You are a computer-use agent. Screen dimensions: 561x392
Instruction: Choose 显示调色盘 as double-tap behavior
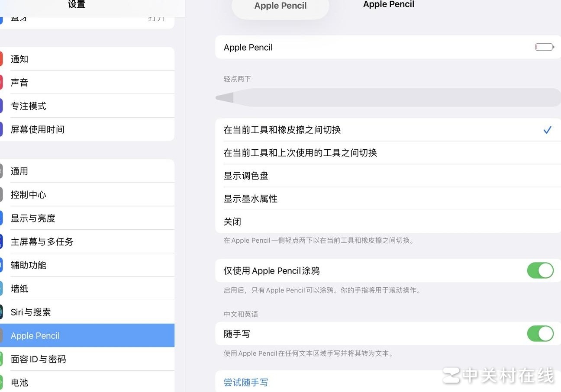point(246,176)
